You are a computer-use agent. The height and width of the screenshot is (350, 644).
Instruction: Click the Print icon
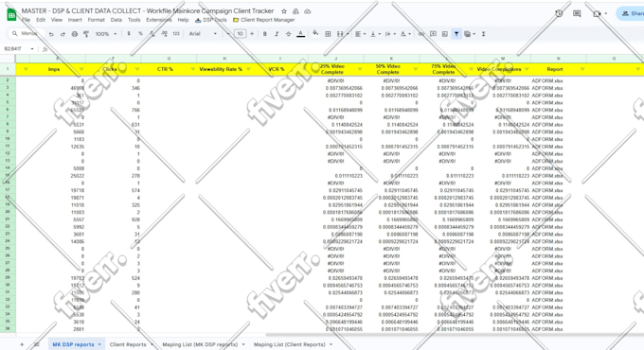coord(74,34)
